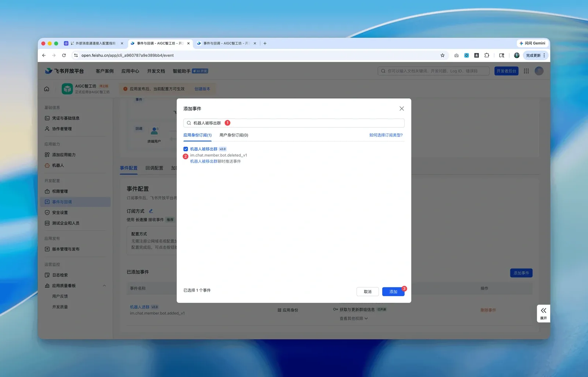Click the 安全设置 shield icon
The height and width of the screenshot is (377, 588).
47,213
